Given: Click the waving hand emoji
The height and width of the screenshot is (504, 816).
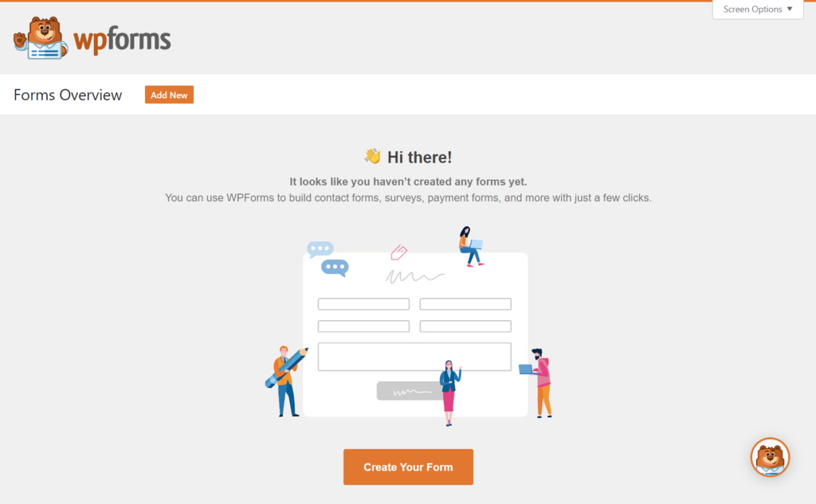Looking at the screenshot, I should click(373, 156).
